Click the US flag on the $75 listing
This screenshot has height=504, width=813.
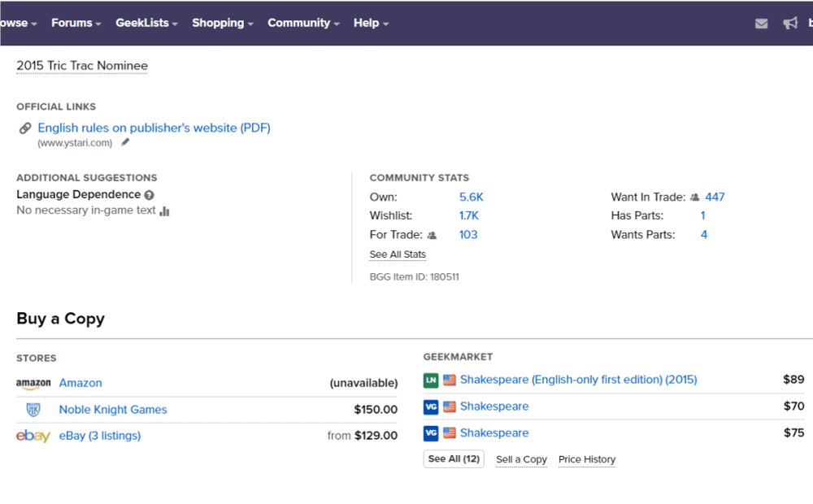click(x=450, y=433)
